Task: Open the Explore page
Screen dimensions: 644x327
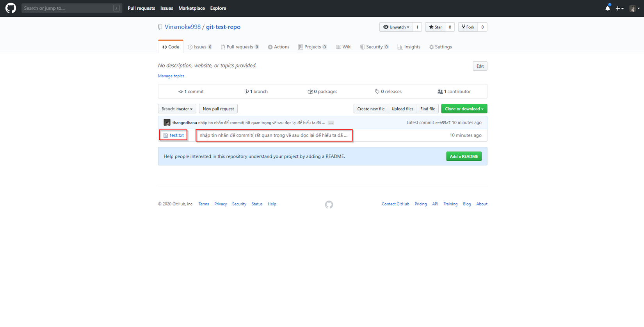Action: (x=218, y=8)
